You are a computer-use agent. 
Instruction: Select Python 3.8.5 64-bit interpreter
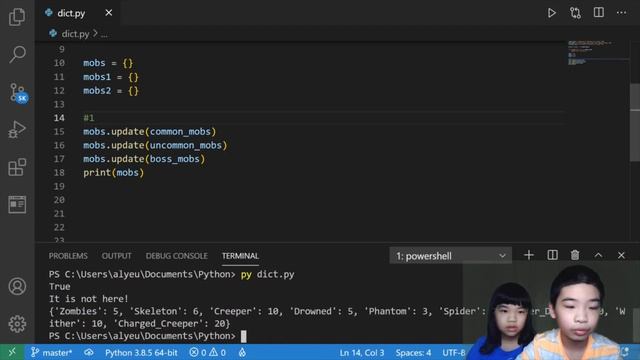[141, 352]
